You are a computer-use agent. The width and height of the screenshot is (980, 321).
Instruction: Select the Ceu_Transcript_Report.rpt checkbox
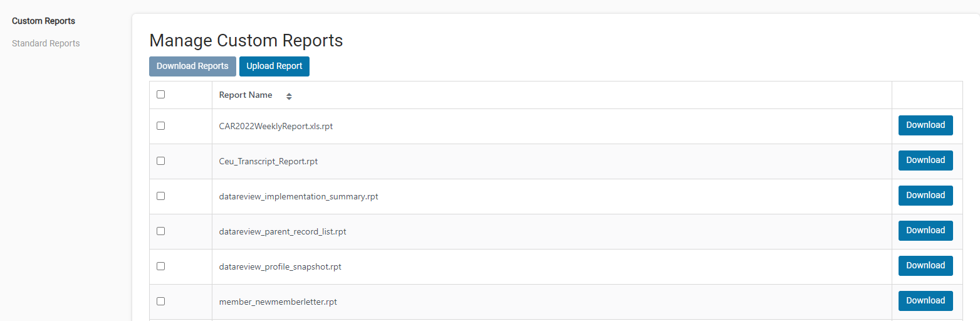click(160, 160)
